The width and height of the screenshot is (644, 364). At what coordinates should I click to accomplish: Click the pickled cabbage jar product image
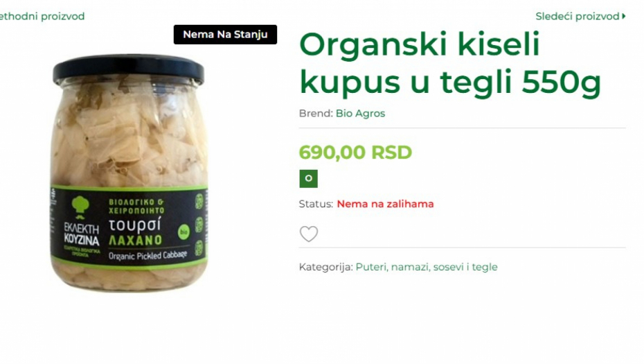[129, 173]
